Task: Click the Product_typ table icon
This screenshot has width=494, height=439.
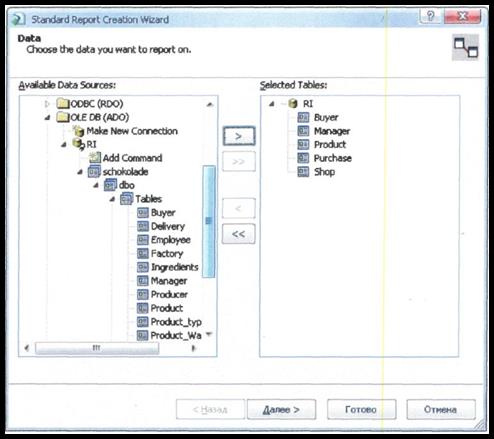Action: click(143, 322)
